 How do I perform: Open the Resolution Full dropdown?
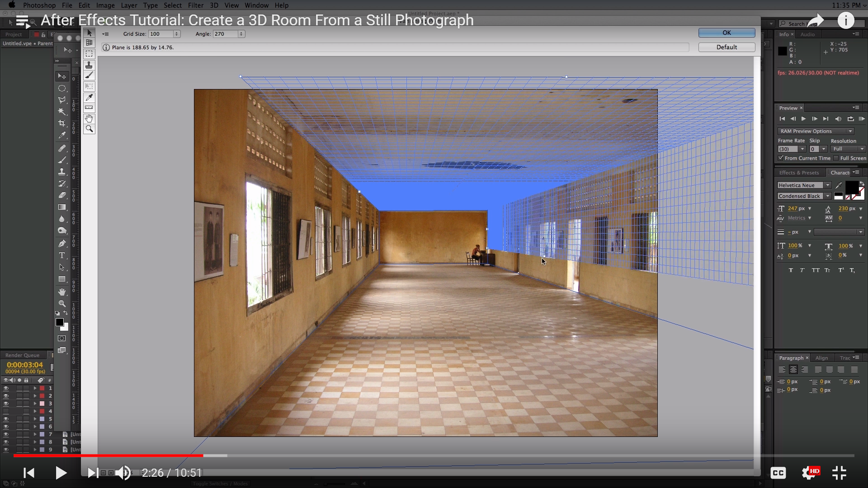click(x=849, y=149)
